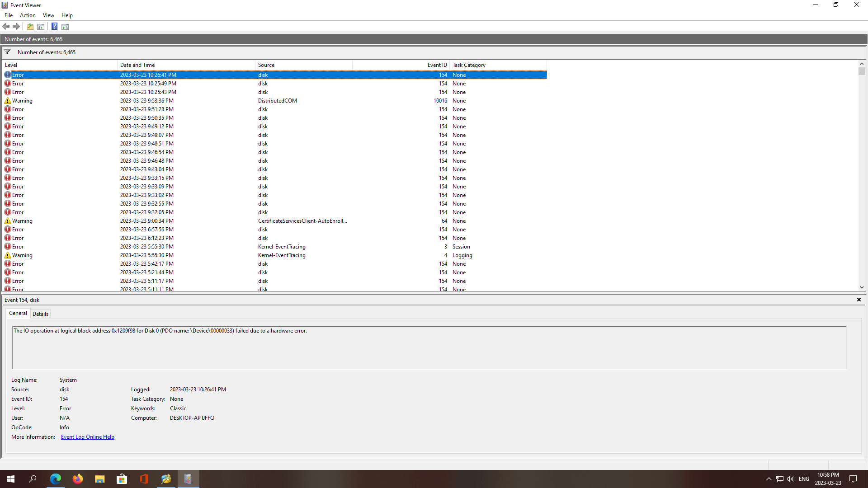This screenshot has height=488, width=868.
Task: Click the filter funnel icon beside the event count
Action: 7,52
